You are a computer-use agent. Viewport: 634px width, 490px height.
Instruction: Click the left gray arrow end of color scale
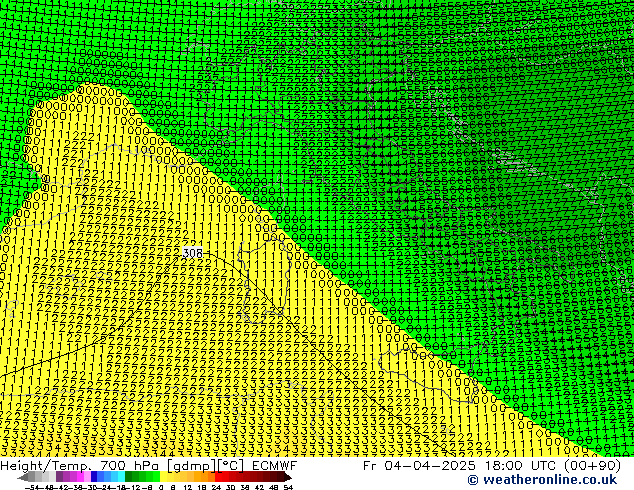click(x=22, y=477)
